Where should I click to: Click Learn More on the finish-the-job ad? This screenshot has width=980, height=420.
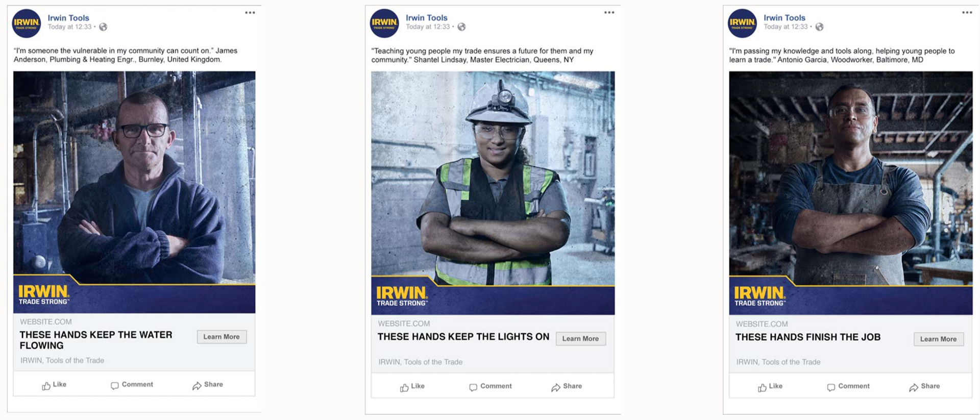[939, 339]
